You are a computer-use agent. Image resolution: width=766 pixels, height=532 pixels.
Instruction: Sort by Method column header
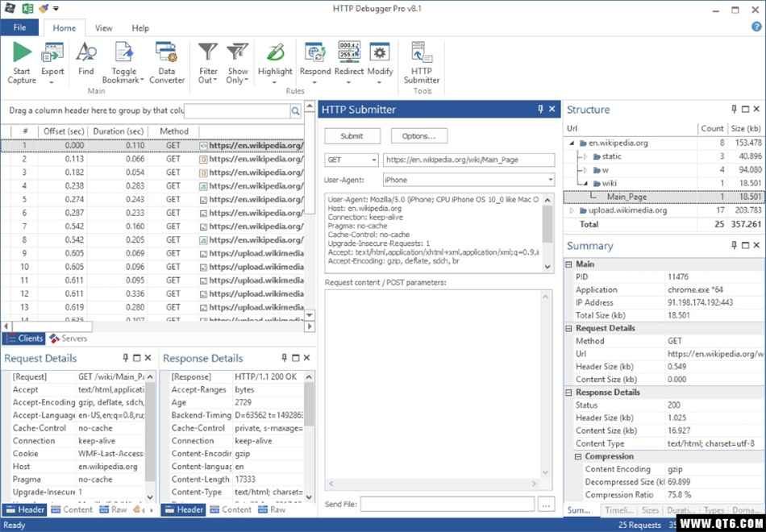pos(174,131)
